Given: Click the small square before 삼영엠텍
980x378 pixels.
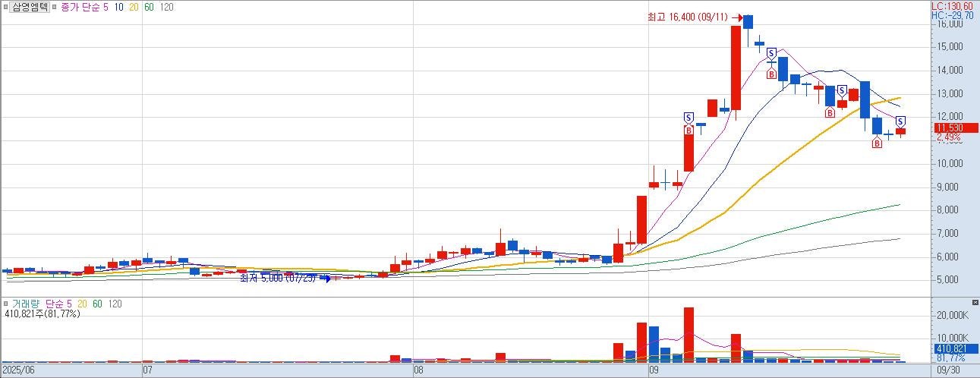Looking at the screenshot, I should 5,7.
